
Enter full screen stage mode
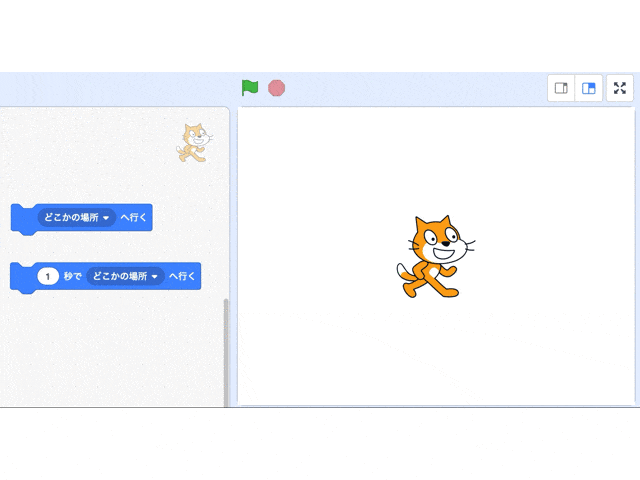(x=620, y=88)
